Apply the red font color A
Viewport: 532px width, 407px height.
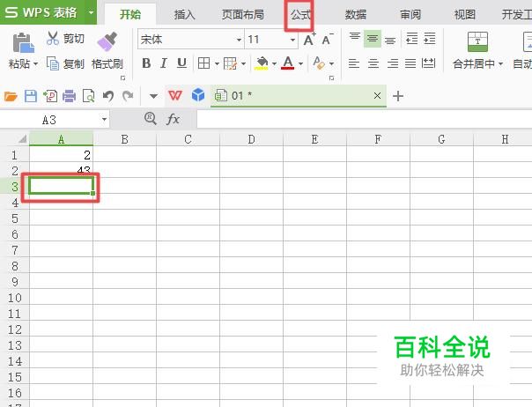288,63
